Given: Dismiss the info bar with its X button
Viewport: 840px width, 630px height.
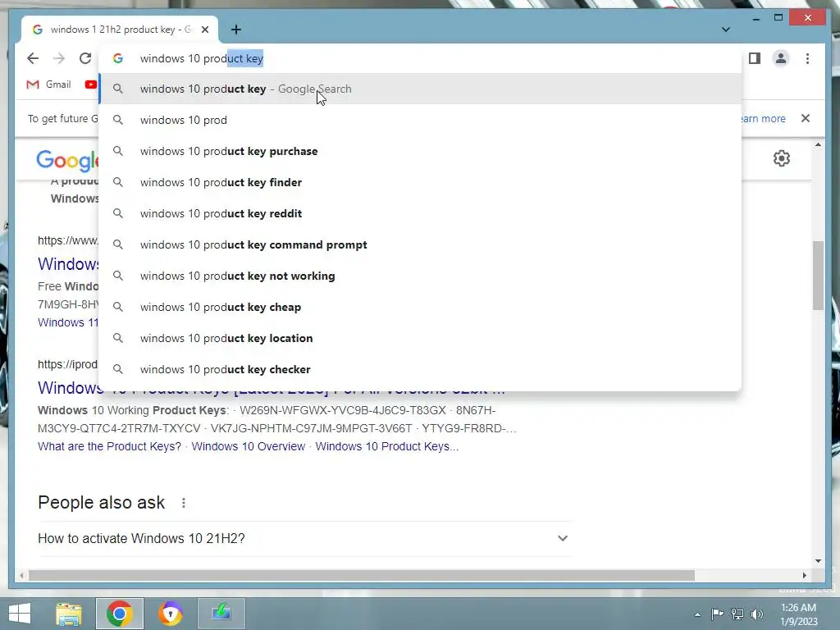Looking at the screenshot, I should [806, 118].
